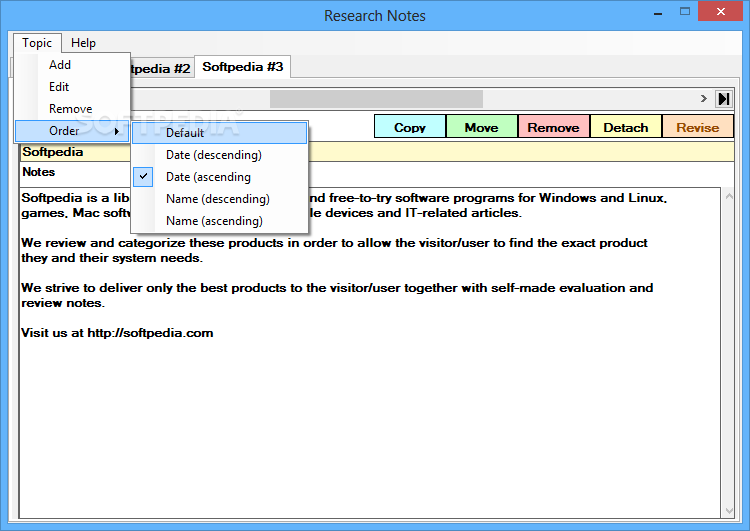The height and width of the screenshot is (531, 750).
Task: Click the notes scrollbar up arrow
Action: click(729, 196)
